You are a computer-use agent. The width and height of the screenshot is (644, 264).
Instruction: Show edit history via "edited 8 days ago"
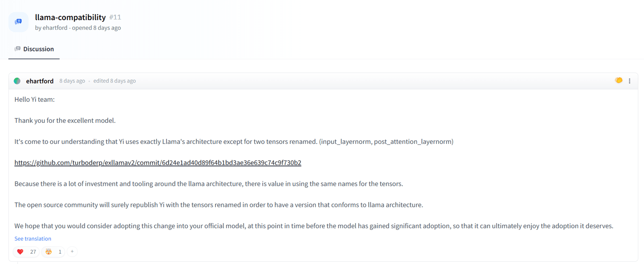(x=114, y=81)
